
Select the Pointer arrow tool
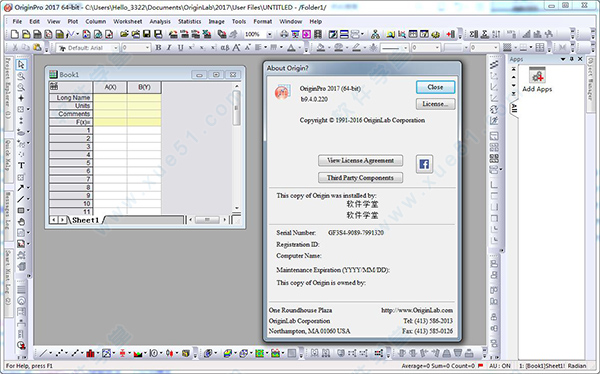[x=21, y=65]
